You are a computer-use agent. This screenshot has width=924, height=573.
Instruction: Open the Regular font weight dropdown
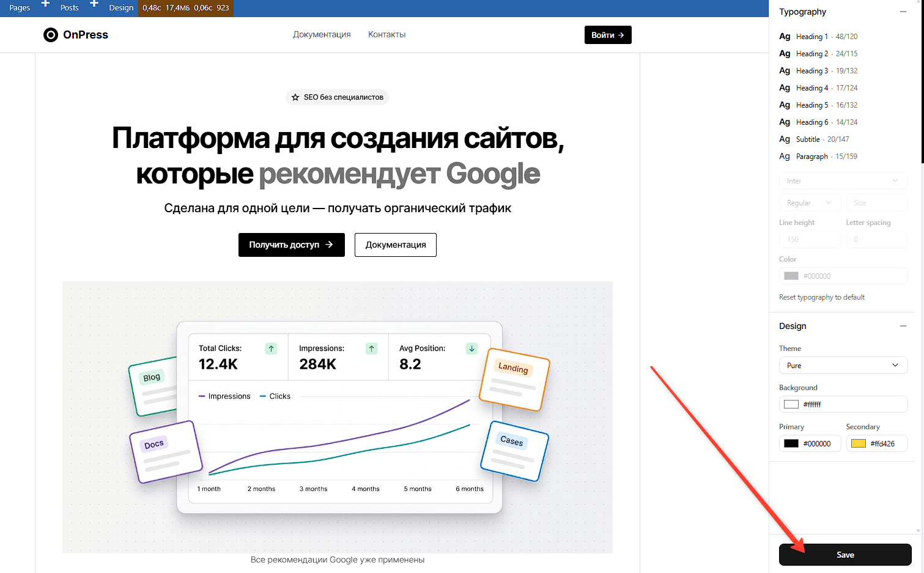[810, 203]
